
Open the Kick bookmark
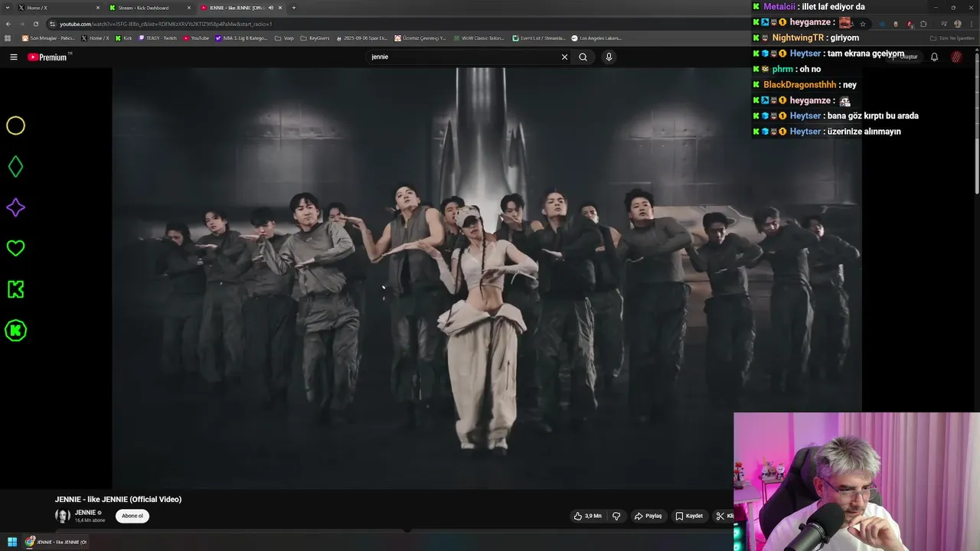point(124,37)
